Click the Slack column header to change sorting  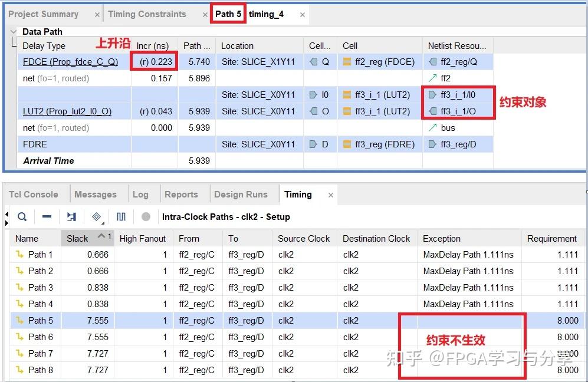77,238
